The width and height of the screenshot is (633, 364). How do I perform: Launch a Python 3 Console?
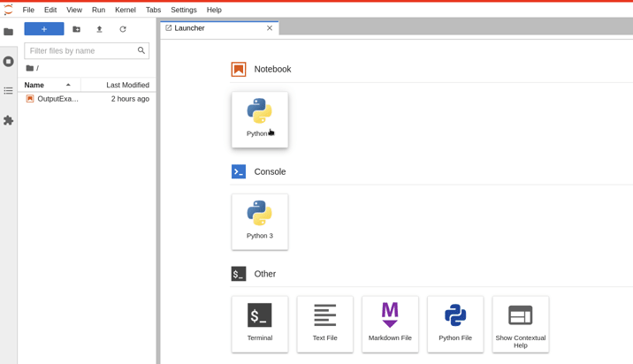(260, 222)
